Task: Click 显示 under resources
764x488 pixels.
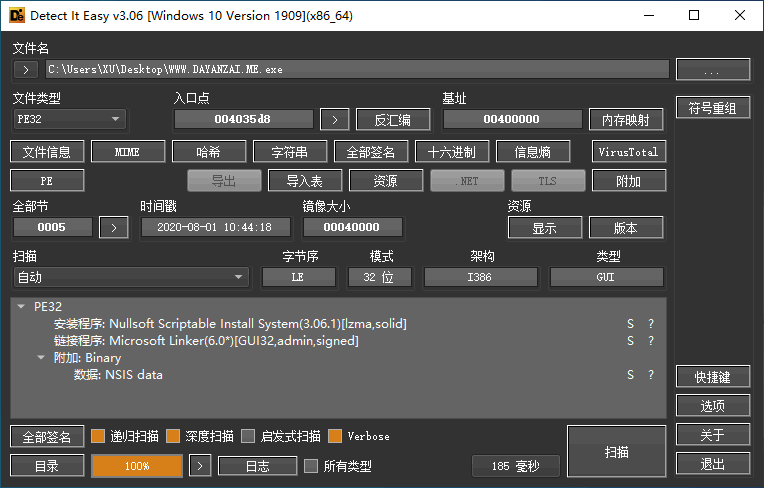Action: 545,227
